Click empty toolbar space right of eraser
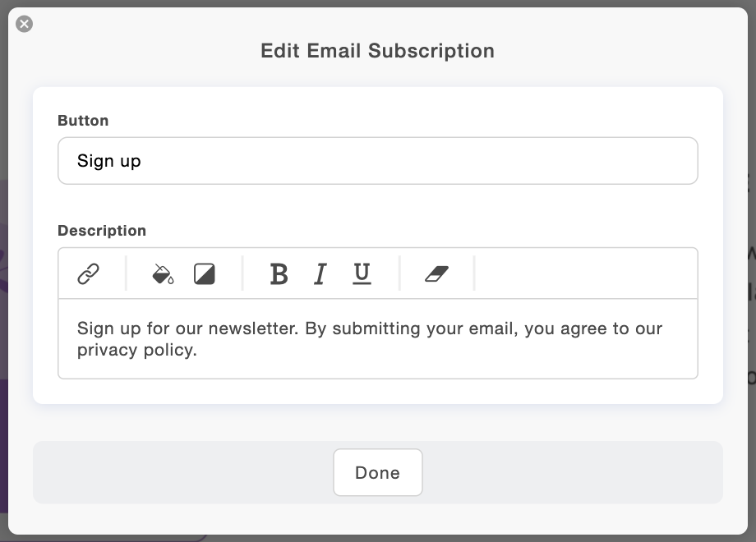This screenshot has width=756, height=542. [x=583, y=273]
